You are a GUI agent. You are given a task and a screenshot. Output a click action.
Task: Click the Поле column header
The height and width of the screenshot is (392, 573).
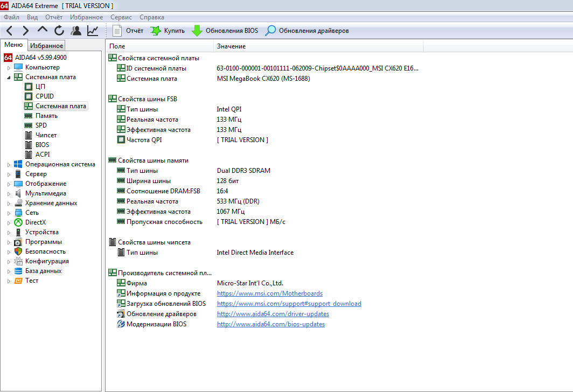(160, 46)
